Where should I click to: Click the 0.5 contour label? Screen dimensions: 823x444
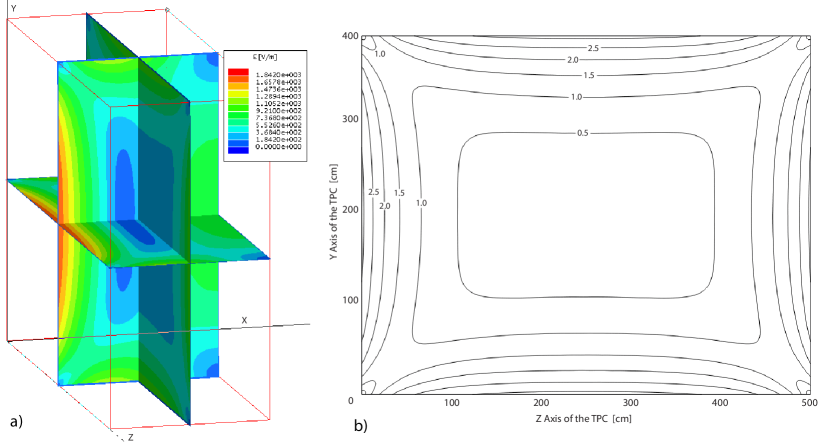583,133
